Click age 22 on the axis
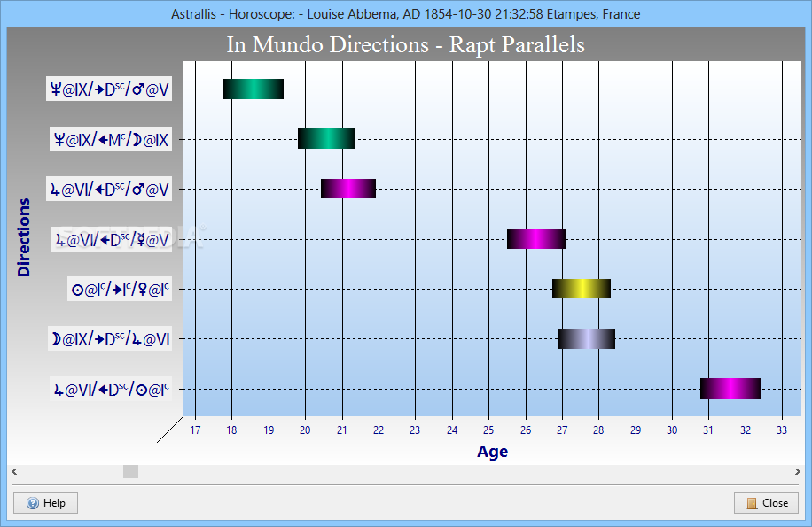Screen dimensions: 812x527 click(379, 430)
